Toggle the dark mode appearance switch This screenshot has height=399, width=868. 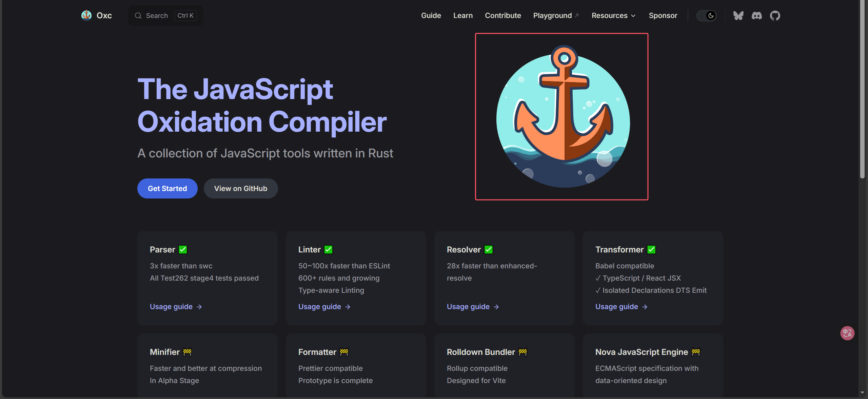tap(706, 16)
